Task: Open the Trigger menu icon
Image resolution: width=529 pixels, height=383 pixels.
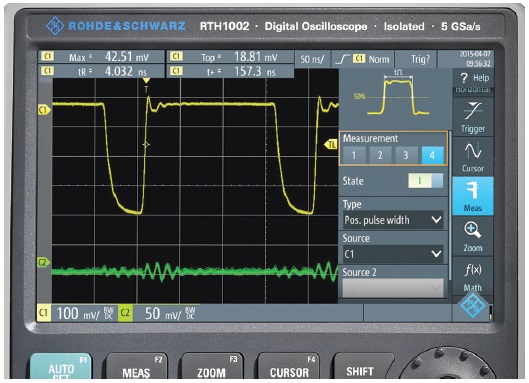Action: click(x=473, y=117)
